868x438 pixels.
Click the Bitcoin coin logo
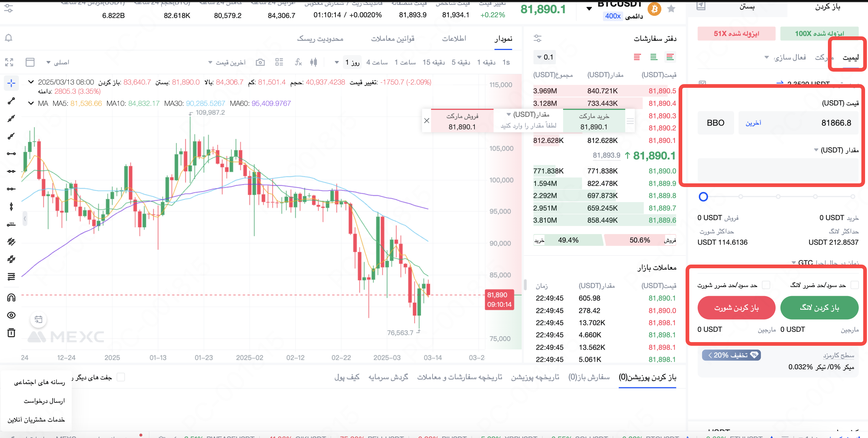655,9
